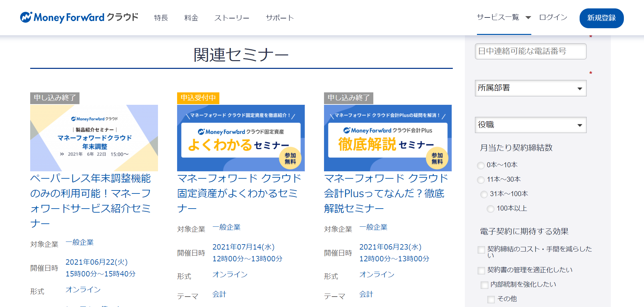The height and width of the screenshot is (307, 644).
Task: Open the ストーリー menu item
Action: coord(232,18)
